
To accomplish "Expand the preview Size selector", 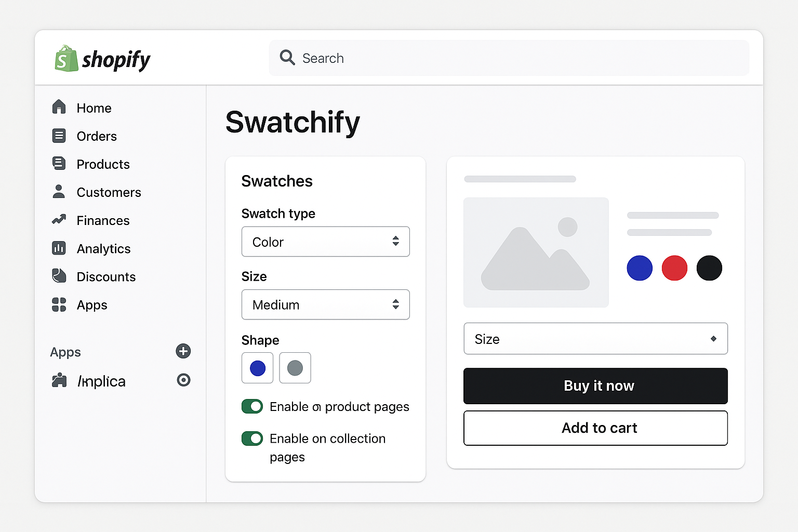I will tap(595, 339).
